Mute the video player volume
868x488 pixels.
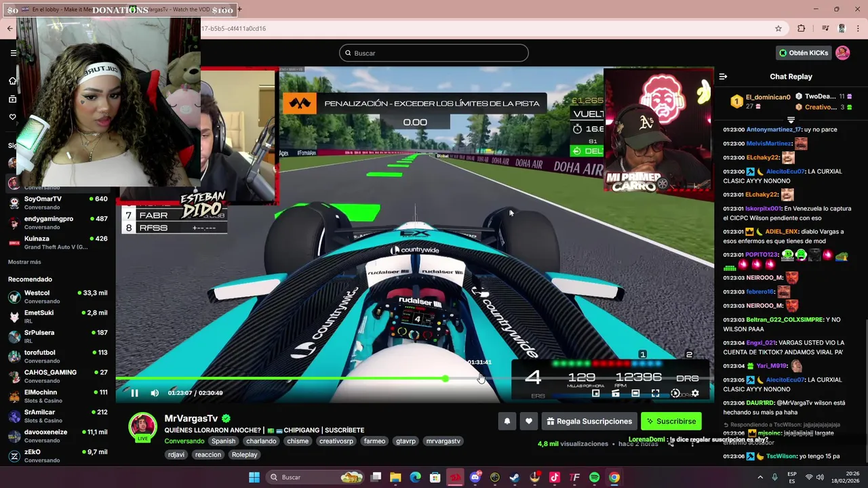[x=155, y=393]
